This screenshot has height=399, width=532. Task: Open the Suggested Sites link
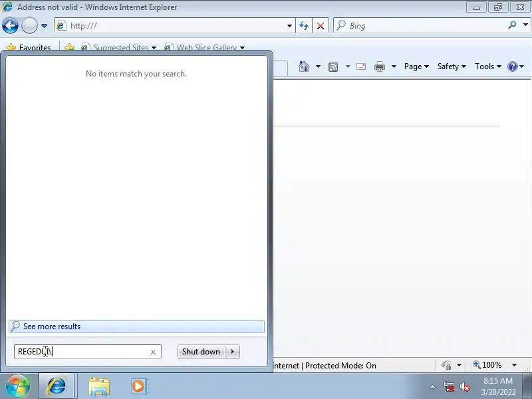118,47
